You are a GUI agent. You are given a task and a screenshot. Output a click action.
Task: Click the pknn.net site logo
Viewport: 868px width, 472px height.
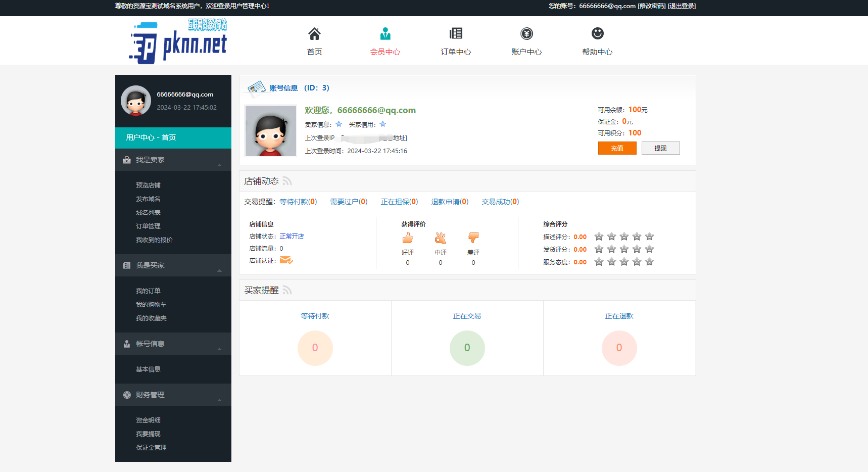tap(177, 43)
